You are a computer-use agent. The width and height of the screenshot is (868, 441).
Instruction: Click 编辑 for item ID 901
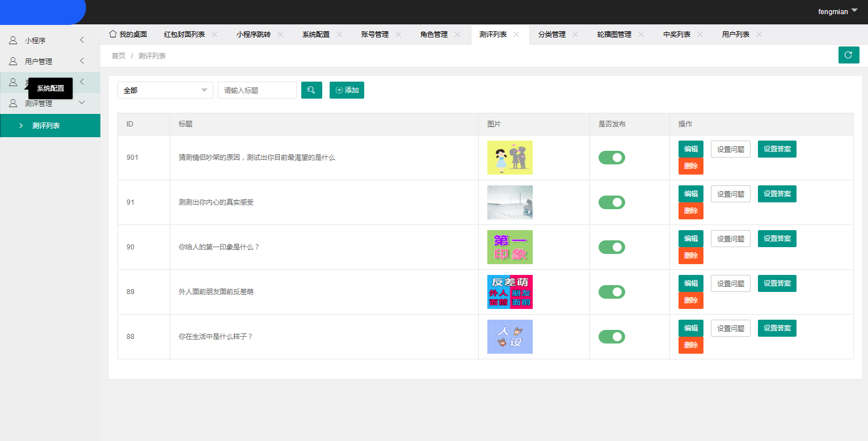tap(690, 149)
